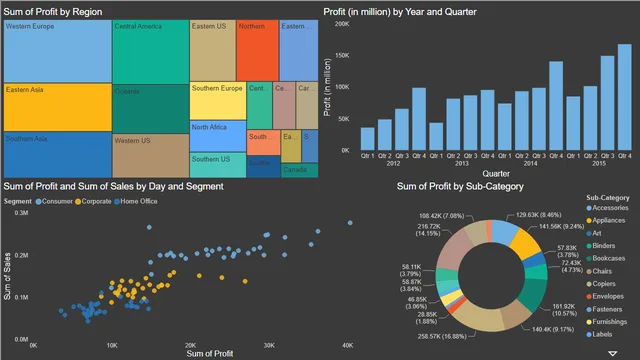Click the Southern US treemap tile
This screenshot has height=360, width=640.
(x=218, y=165)
